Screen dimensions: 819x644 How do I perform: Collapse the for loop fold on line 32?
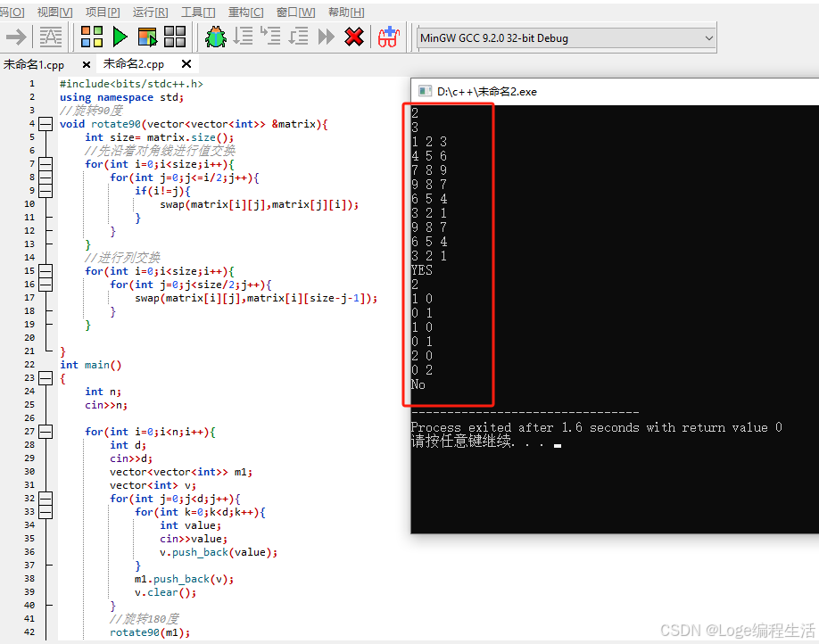tap(46, 499)
